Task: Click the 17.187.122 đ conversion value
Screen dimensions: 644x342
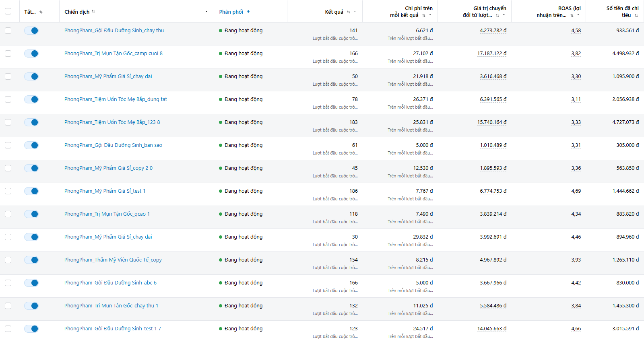Action: click(x=492, y=54)
